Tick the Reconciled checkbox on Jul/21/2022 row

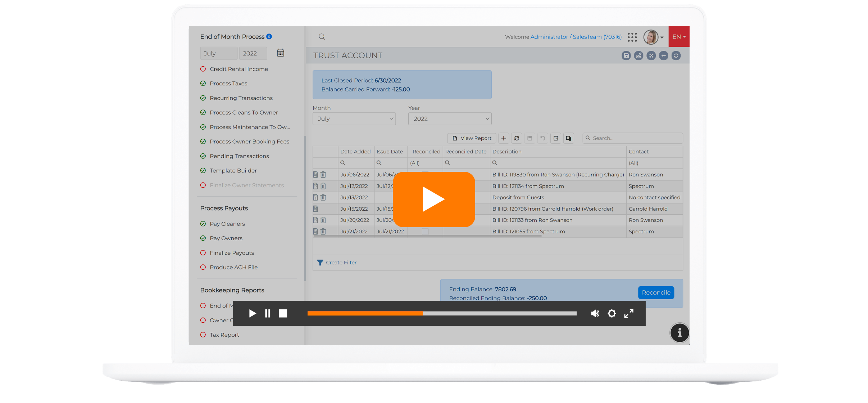click(425, 232)
